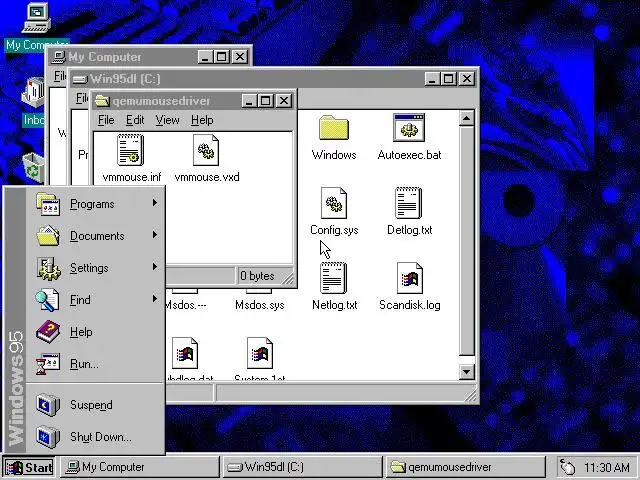
Task: Click the Run icon in Start menu
Action: (48, 364)
